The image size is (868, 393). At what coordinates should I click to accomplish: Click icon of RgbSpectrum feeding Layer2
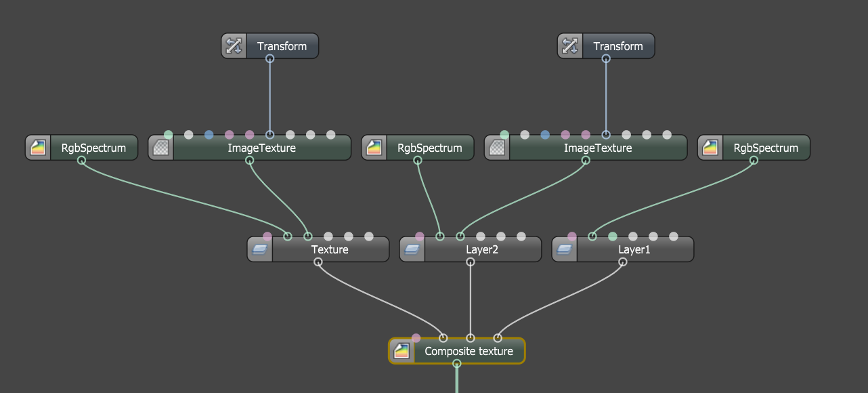tap(374, 148)
